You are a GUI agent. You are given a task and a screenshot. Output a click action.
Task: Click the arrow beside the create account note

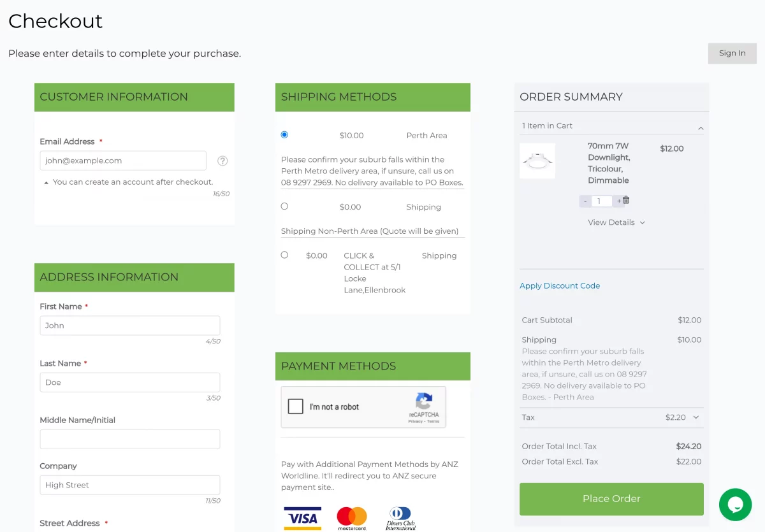(45, 181)
